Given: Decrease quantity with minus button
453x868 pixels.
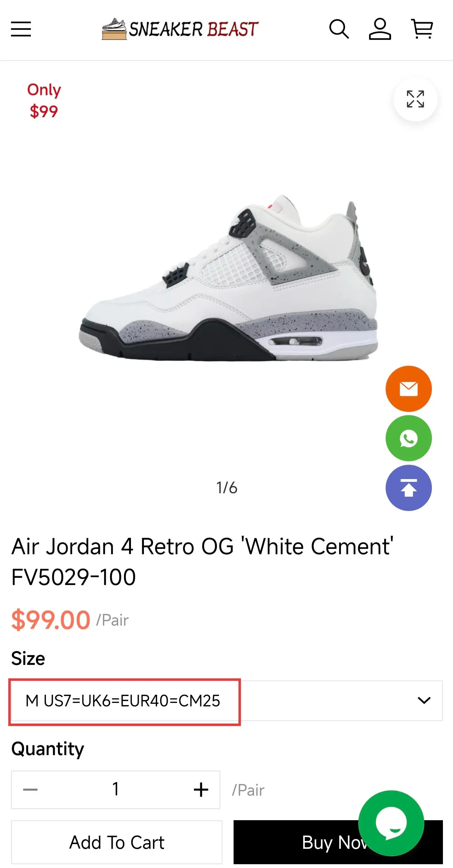Looking at the screenshot, I should 30,789.
